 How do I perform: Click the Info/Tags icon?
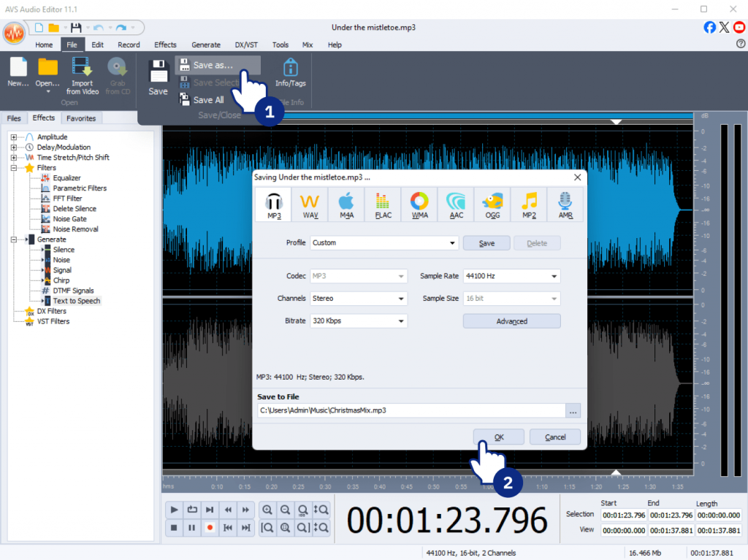coord(290,73)
